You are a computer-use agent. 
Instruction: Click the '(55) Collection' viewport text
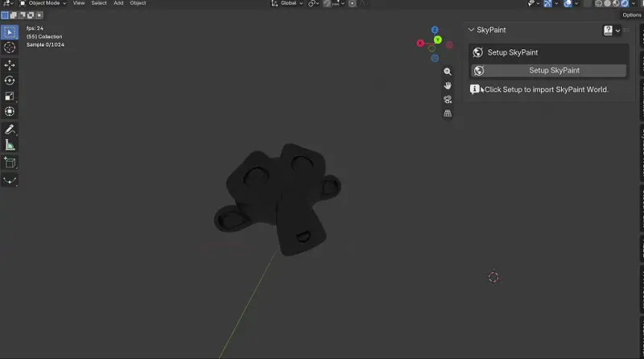click(x=44, y=36)
